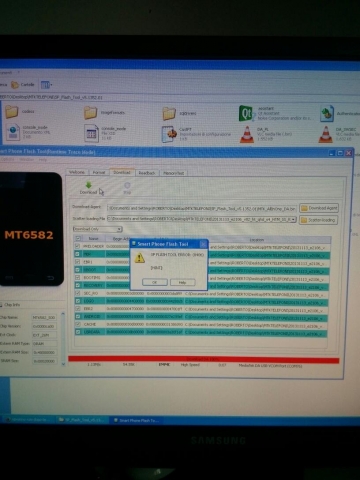Uncheck the PRELOADER row checkbox
Viewport: 360px width, 480px height.
pos(78,246)
